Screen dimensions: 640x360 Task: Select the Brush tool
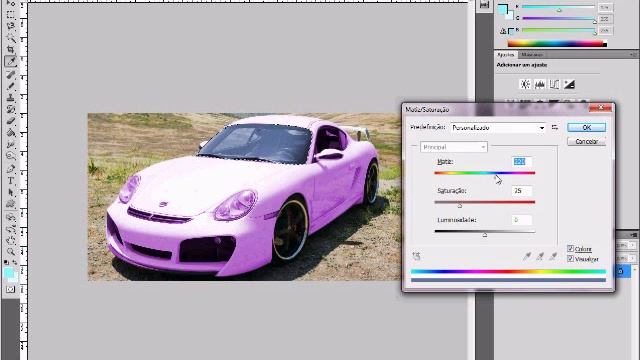[x=11, y=86]
